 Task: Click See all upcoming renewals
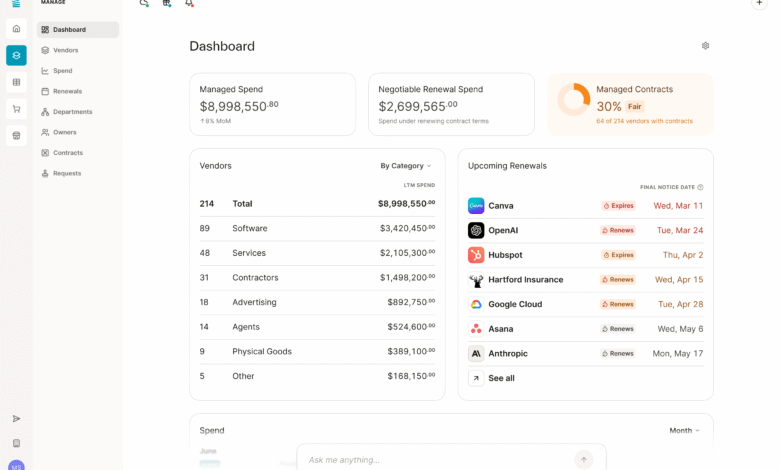[502, 379]
